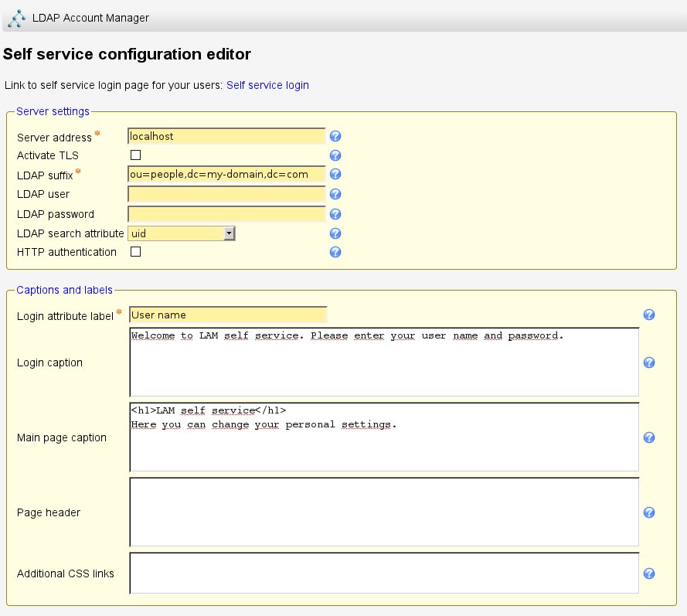687x616 pixels.
Task: View help for Main page caption
Action: tap(649, 437)
